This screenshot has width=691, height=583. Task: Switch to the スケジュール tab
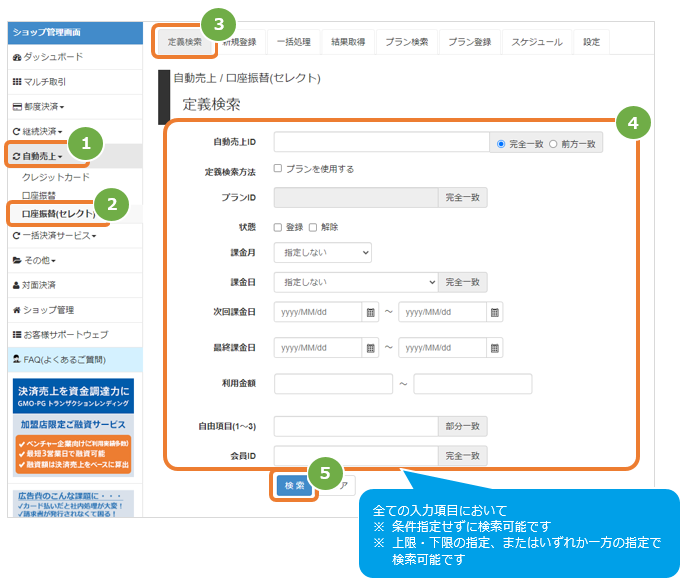tap(537, 42)
